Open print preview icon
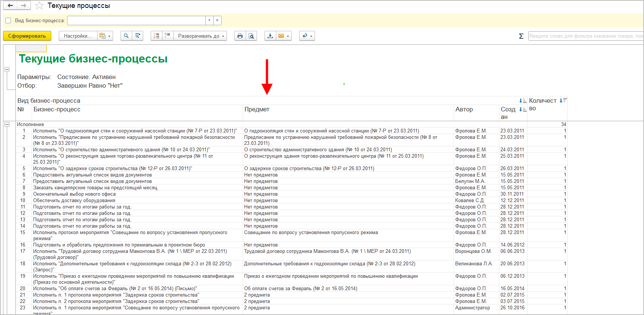 [251, 36]
